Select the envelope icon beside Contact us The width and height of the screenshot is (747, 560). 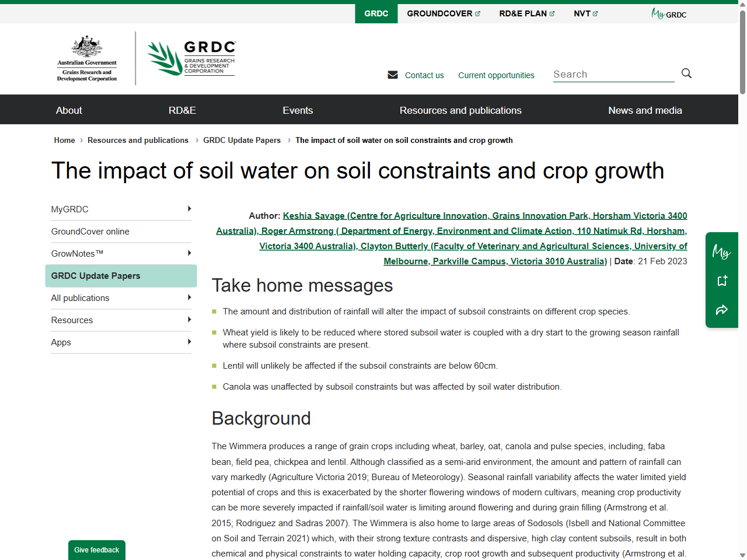393,75
